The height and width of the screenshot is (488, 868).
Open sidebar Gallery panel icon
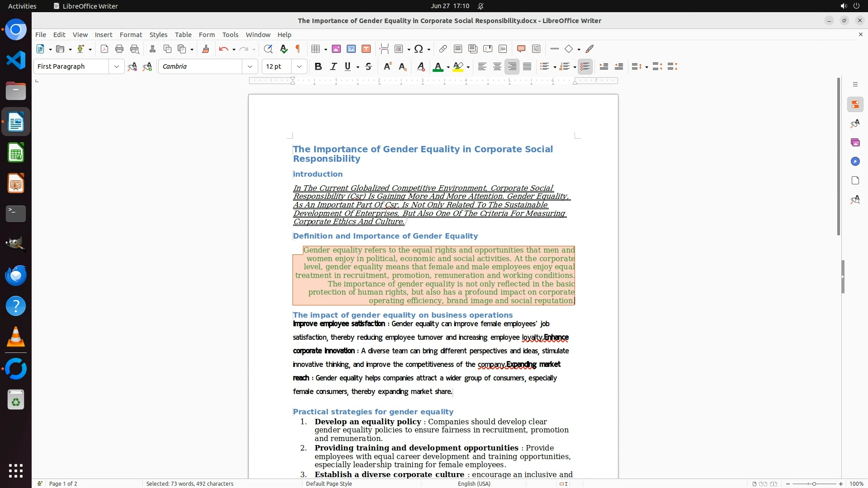click(x=855, y=142)
